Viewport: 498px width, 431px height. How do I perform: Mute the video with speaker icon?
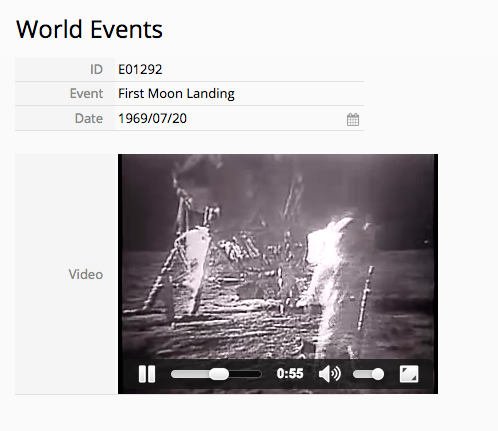[329, 374]
